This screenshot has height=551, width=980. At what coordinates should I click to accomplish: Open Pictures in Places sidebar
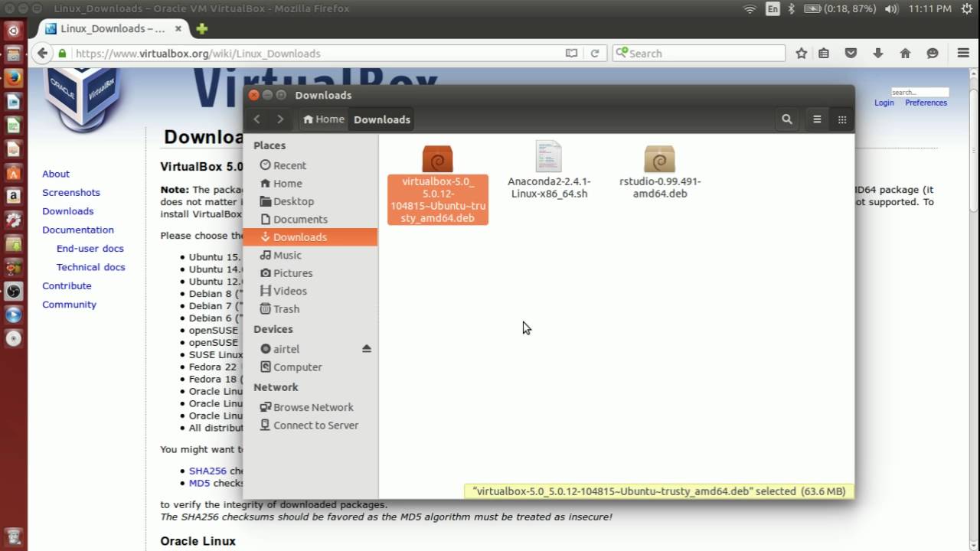tap(310, 273)
